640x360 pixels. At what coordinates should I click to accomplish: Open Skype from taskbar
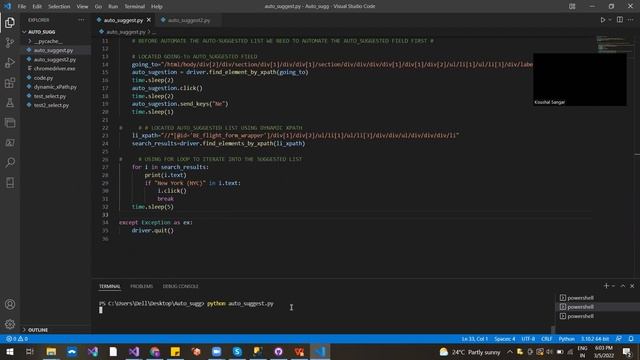click(237, 352)
